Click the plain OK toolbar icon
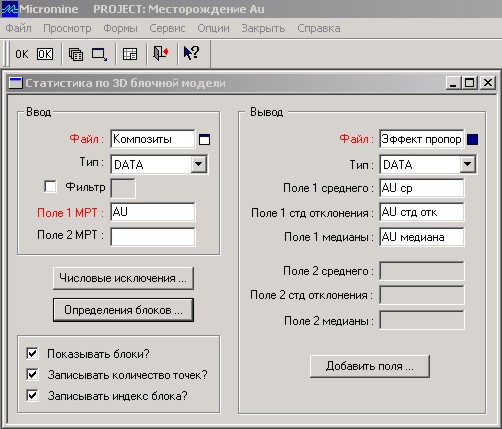The width and height of the screenshot is (502, 429). click(x=22, y=54)
